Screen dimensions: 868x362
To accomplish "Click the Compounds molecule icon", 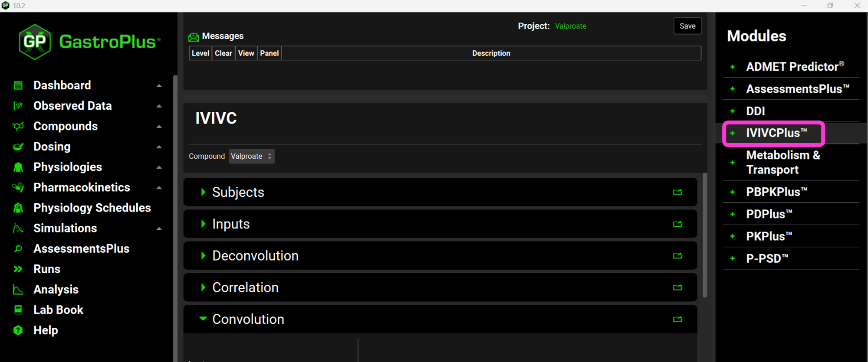I will coord(18,126).
